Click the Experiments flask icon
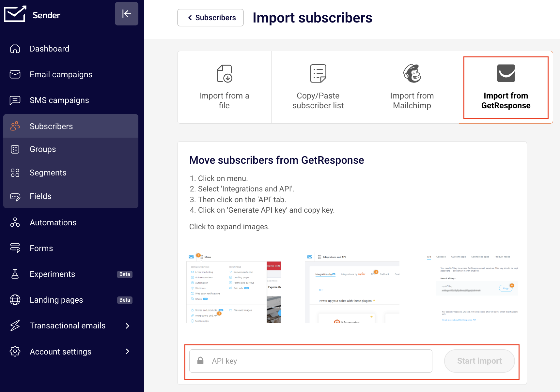This screenshot has width=560, height=392. point(15,274)
